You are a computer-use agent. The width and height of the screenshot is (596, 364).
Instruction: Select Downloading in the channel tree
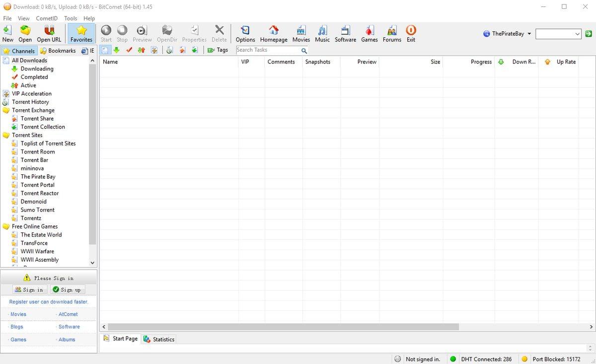[37, 69]
